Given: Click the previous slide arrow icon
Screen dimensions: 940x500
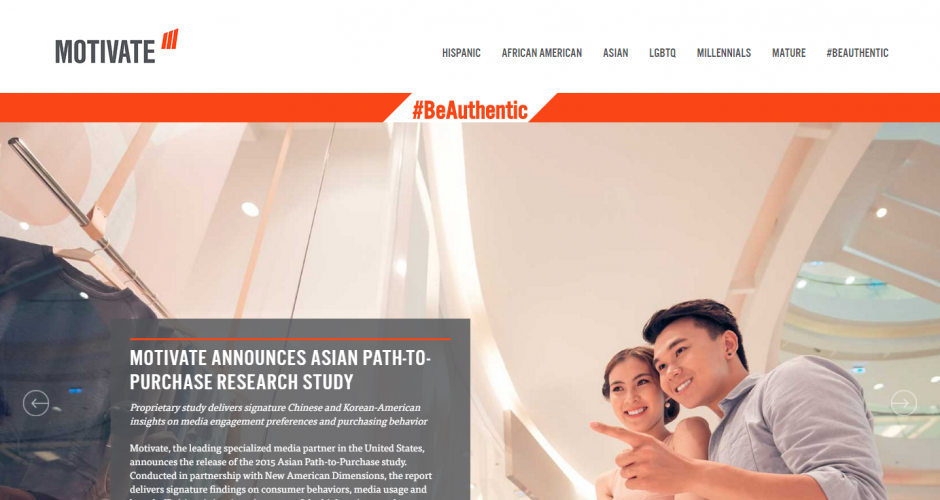Looking at the screenshot, I should 36,403.
